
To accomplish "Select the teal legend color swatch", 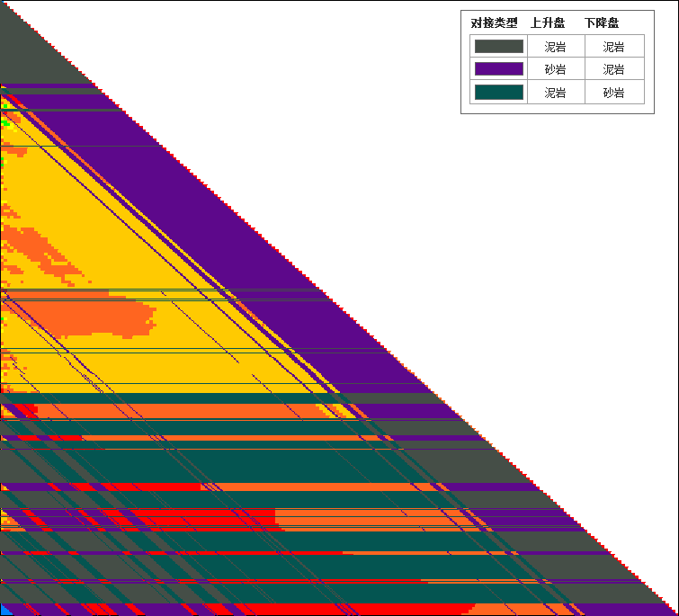I will coord(499,93).
